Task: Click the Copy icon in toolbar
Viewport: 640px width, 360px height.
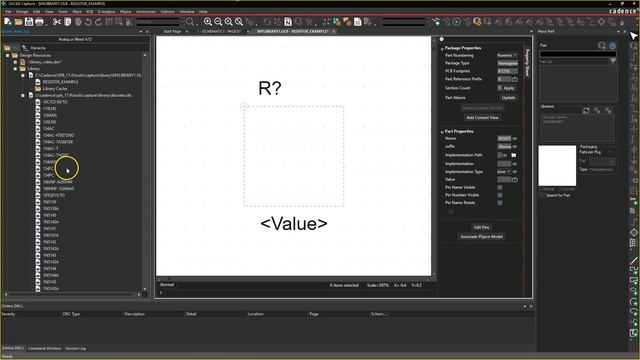Action: pyautogui.click(x=68, y=22)
